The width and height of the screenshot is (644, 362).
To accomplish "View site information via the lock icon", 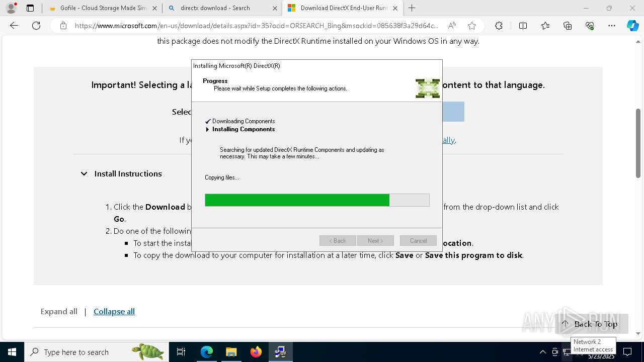I will pos(63,26).
